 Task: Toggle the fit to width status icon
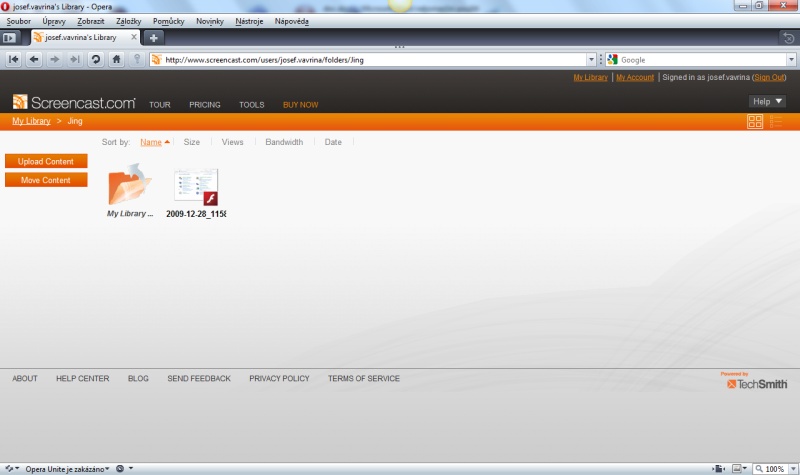point(719,468)
